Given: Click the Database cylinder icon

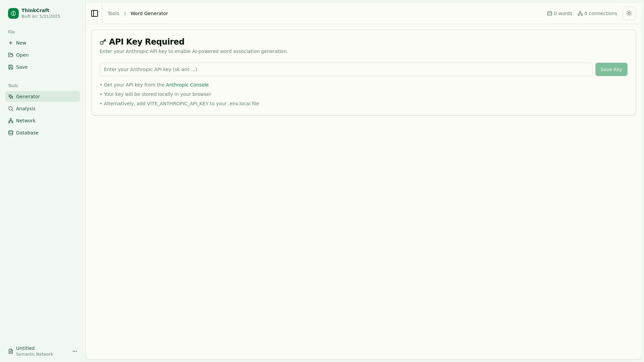Looking at the screenshot, I should pyautogui.click(x=11, y=133).
